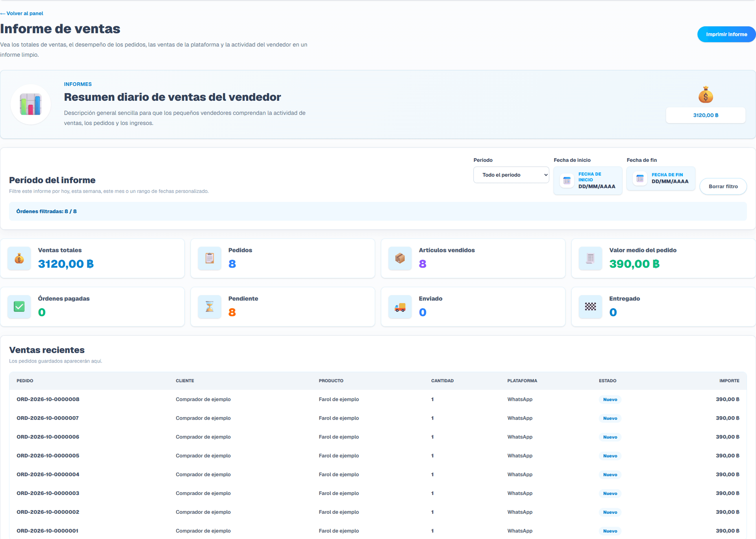Screen dimensions: 756x539
Task: Select order ORD-2026-10-0000006
Action: (x=48, y=437)
